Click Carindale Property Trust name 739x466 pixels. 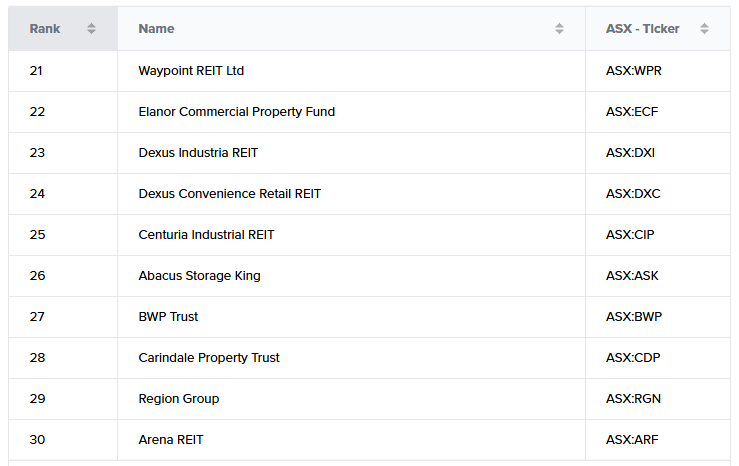click(209, 358)
